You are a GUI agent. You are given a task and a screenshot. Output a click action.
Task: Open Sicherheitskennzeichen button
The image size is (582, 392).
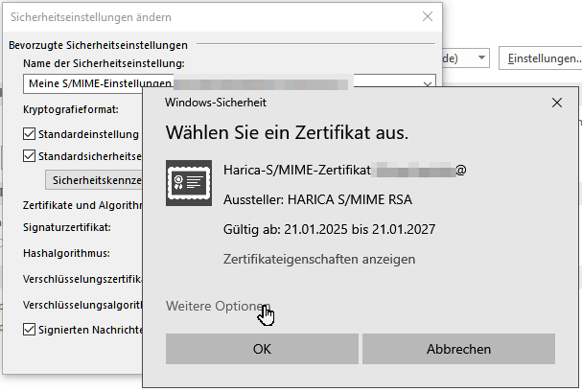tap(94, 180)
